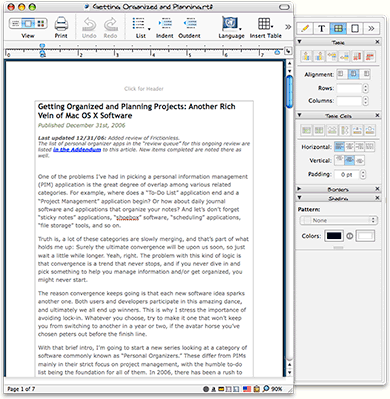Show more palette tabs with double chevron

(x=371, y=29)
